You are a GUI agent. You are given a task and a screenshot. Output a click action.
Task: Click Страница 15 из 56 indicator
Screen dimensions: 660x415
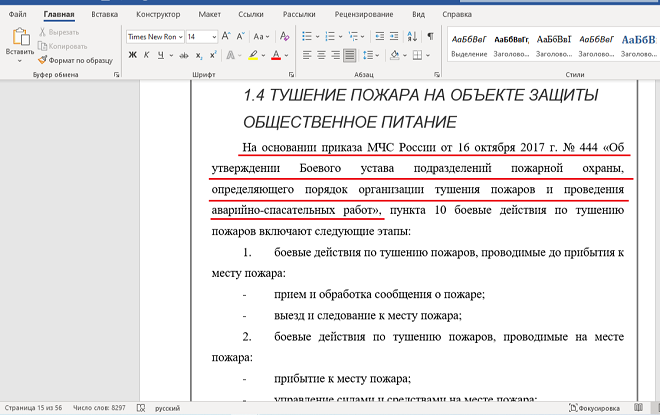coord(33,408)
